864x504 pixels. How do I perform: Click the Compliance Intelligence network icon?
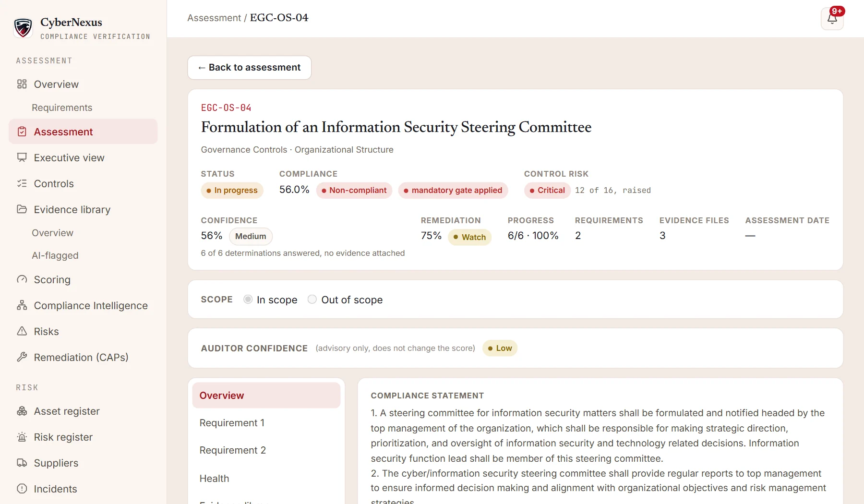click(22, 305)
